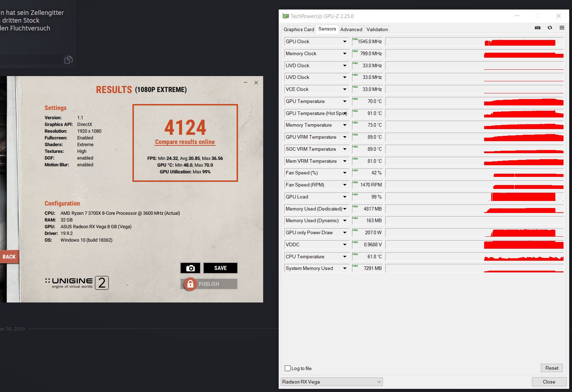
Task: Click the Unigine camera screenshot button
Action: pyautogui.click(x=191, y=268)
